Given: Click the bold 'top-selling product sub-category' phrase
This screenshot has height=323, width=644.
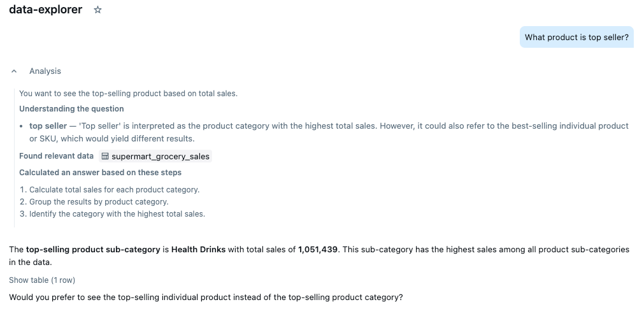Looking at the screenshot, I should click(93, 249).
